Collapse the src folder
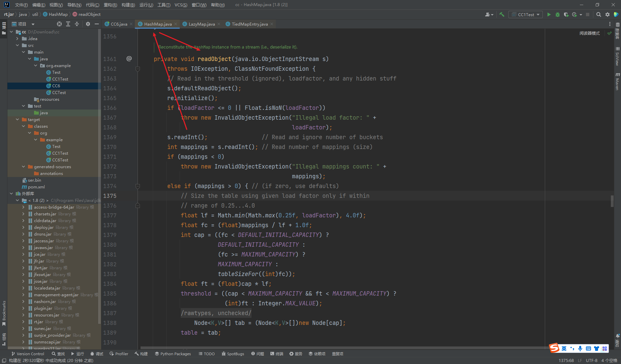This screenshot has width=621, height=364. tap(18, 45)
